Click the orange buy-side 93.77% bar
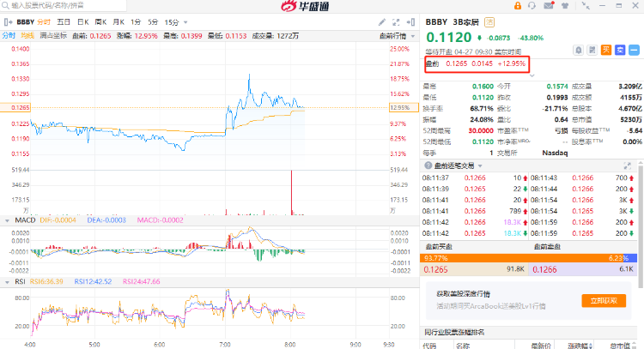644x349 pixels. pyautogui.click(x=521, y=258)
